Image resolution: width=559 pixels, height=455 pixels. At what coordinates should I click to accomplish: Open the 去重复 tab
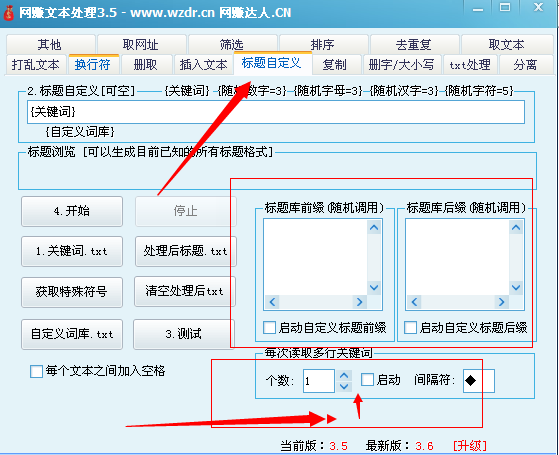pyautogui.click(x=414, y=45)
